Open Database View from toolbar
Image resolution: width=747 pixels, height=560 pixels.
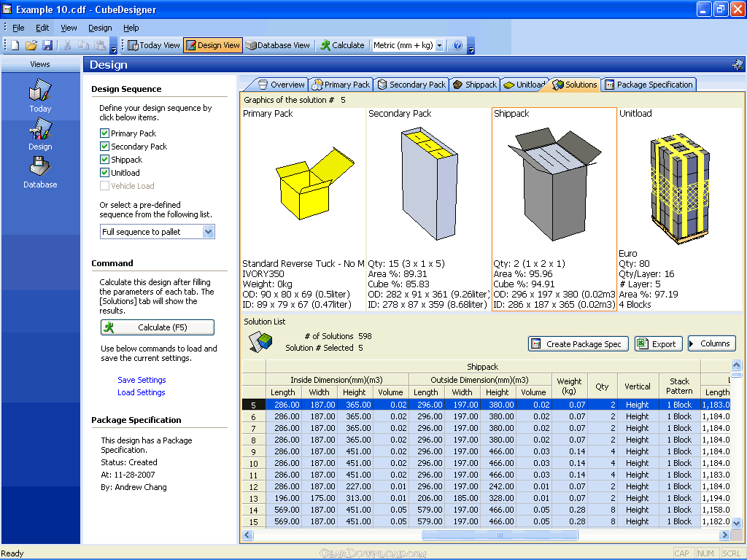coord(278,45)
